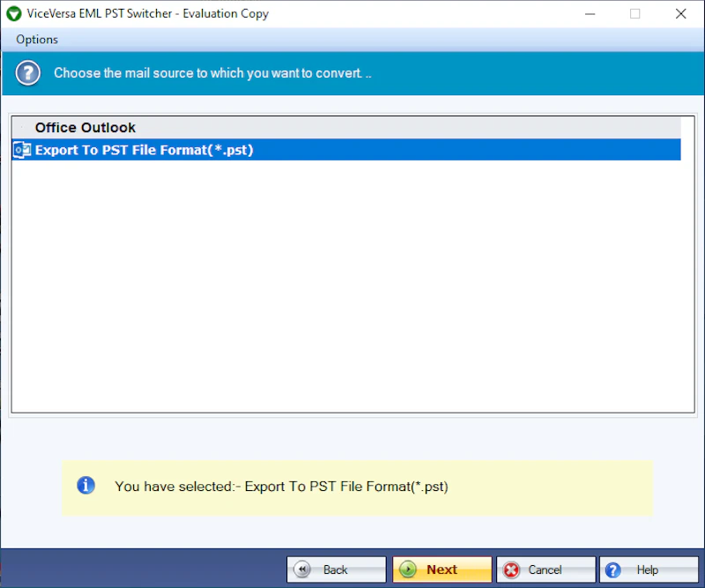Proceed with the Next button
Image resolution: width=705 pixels, height=588 pixels.
coord(442,569)
